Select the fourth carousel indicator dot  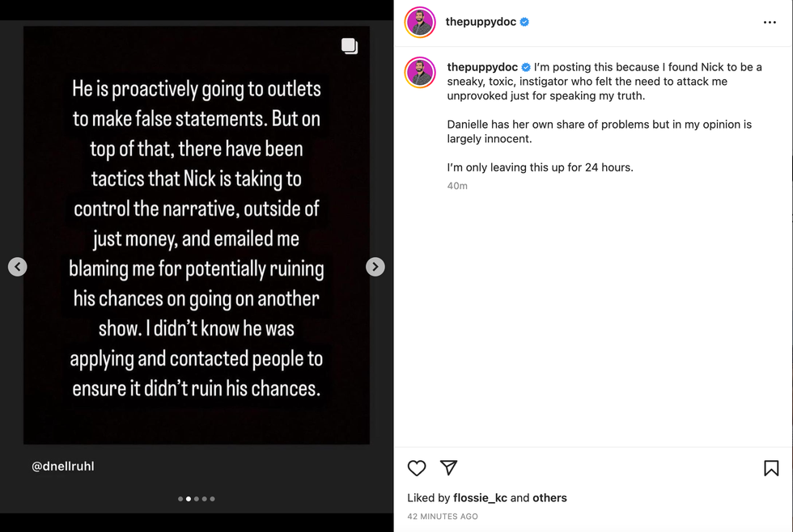[x=205, y=499]
